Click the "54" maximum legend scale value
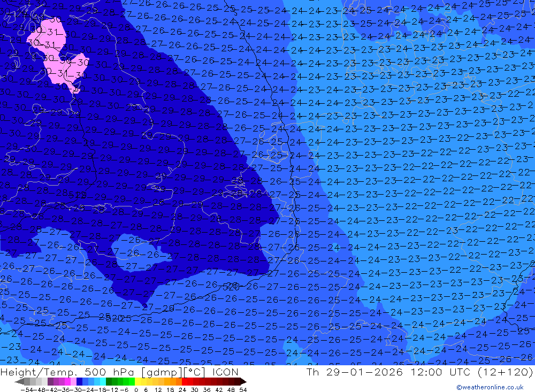 click(x=243, y=390)
